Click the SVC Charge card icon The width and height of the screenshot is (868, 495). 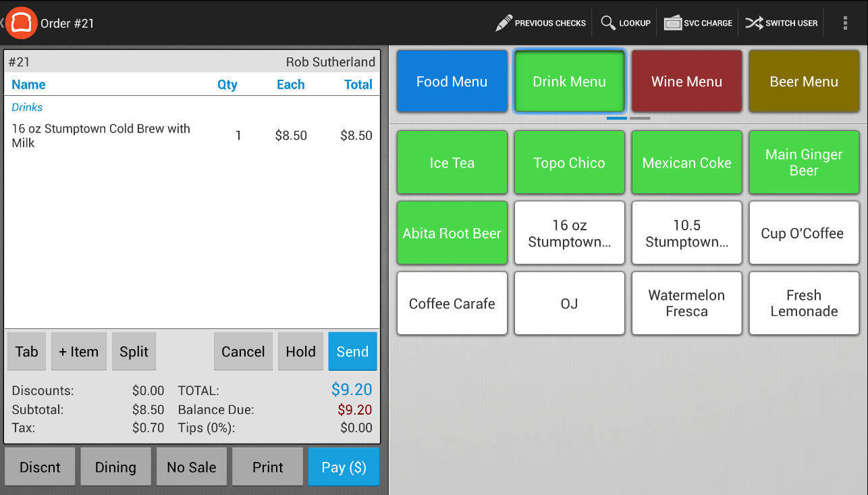point(673,23)
